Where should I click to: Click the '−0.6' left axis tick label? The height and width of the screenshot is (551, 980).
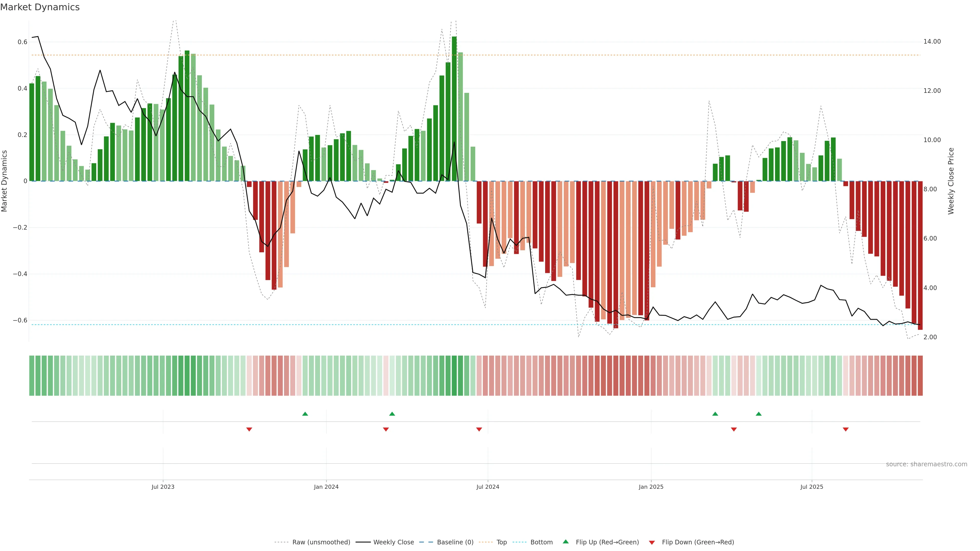pos(20,320)
